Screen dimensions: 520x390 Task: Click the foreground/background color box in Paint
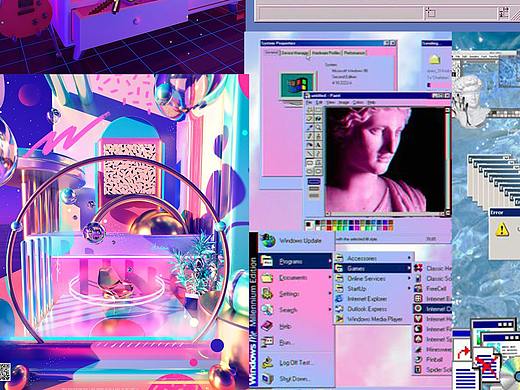click(310, 225)
